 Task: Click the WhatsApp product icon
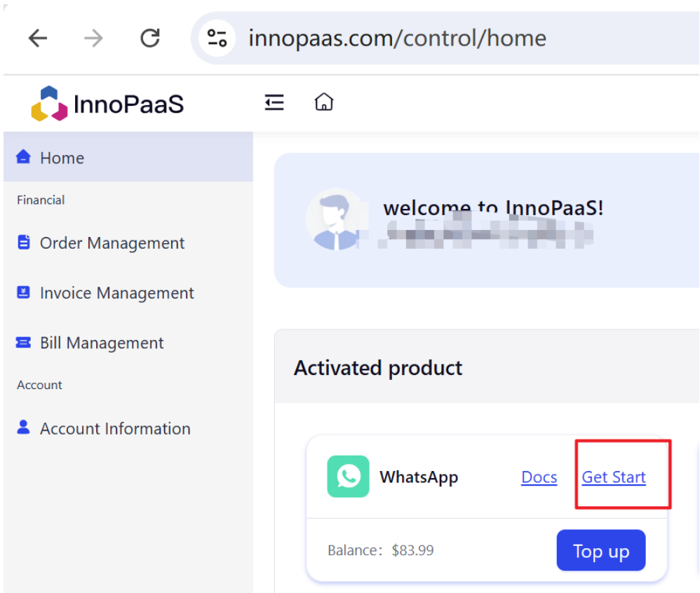coord(348,477)
